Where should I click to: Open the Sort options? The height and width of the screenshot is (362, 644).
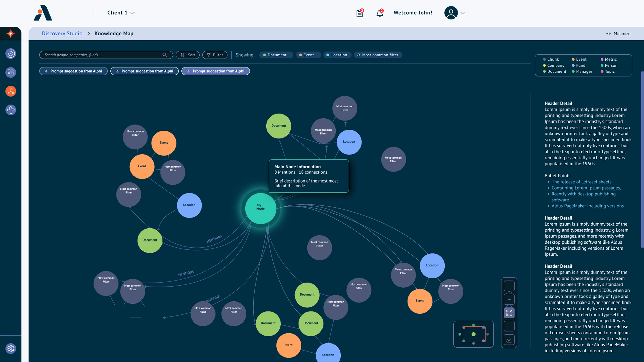(x=187, y=55)
